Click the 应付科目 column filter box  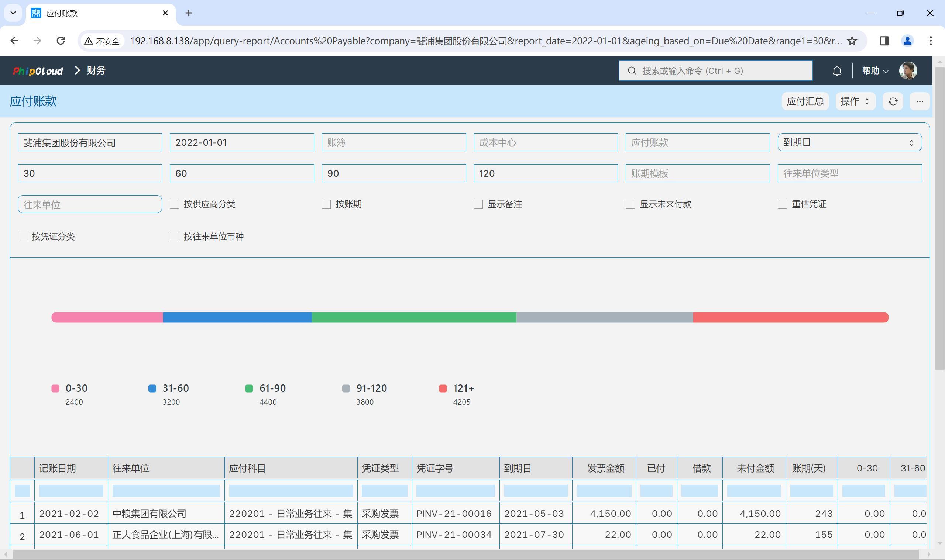point(291,491)
